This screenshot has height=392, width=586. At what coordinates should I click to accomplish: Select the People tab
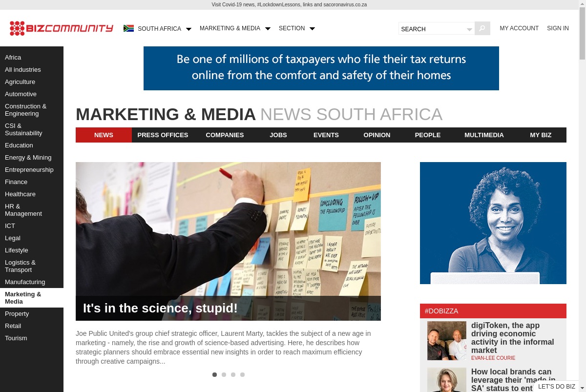428,135
